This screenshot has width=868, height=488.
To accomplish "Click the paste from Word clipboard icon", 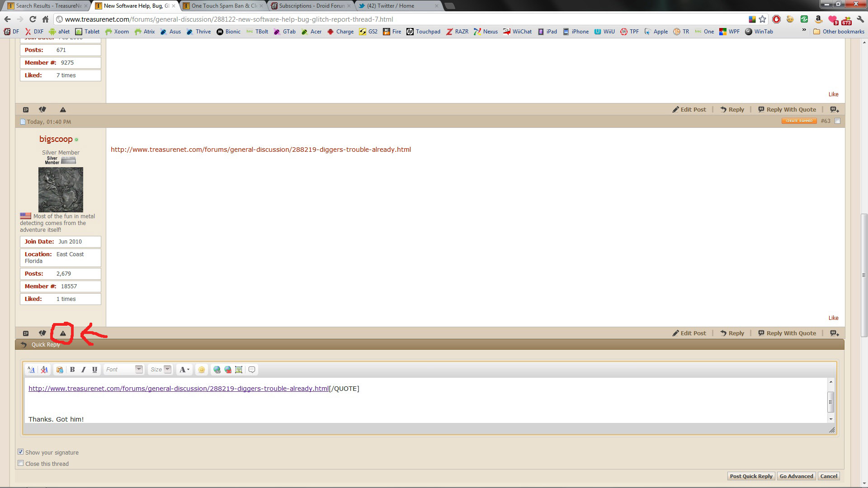I will pyautogui.click(x=60, y=370).
